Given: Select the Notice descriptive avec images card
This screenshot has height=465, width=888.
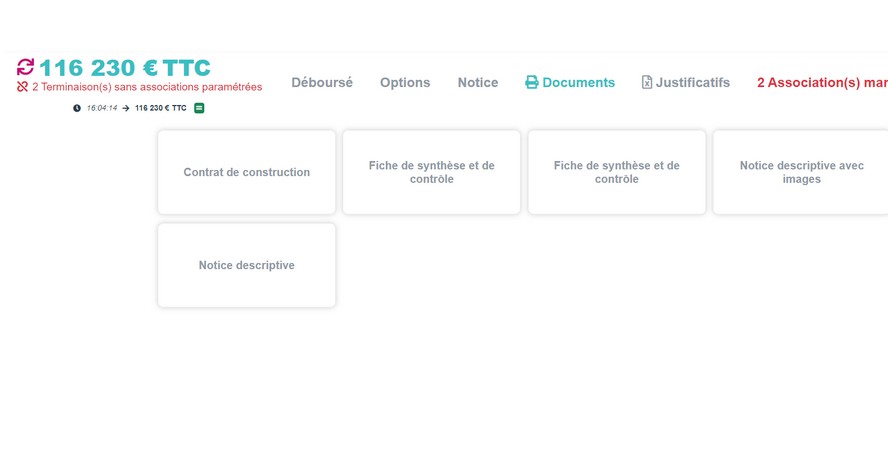Looking at the screenshot, I should point(800,172).
